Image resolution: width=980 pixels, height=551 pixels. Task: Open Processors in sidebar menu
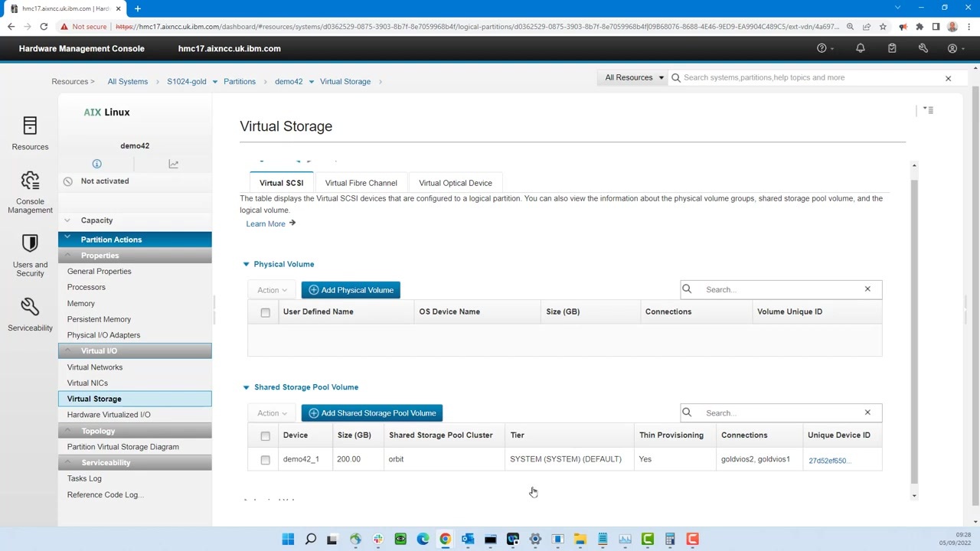[x=86, y=287]
